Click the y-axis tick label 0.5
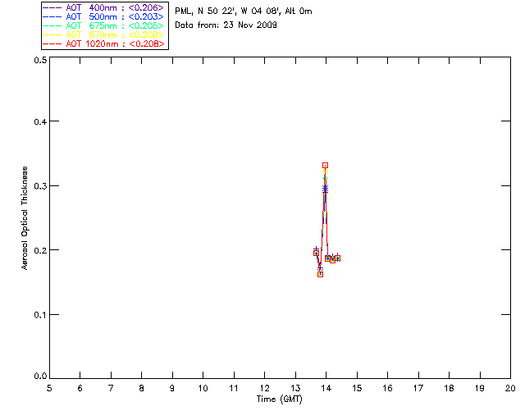525x420 pixels. click(40, 60)
